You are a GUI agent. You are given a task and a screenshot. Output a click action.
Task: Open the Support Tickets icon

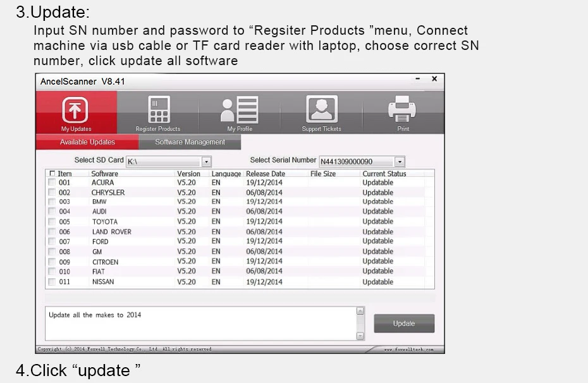[322, 109]
